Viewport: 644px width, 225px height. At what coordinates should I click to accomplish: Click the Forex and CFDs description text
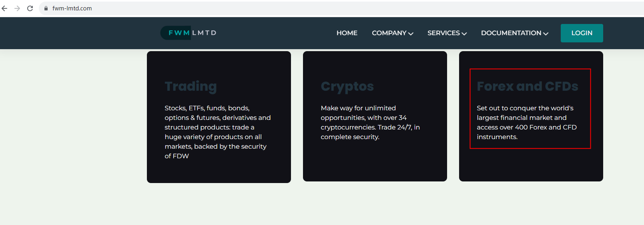526,122
